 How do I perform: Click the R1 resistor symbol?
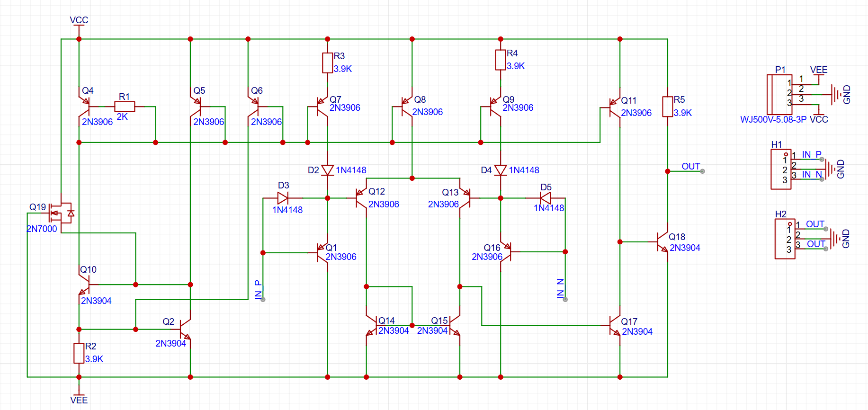click(125, 107)
